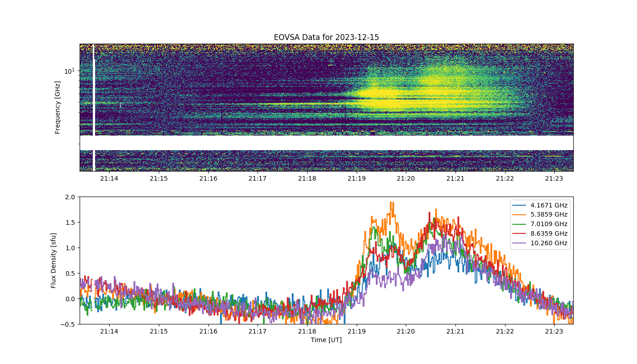Click the 21:14 tick under the spectrogram
637x364 pixels.
coord(109,178)
